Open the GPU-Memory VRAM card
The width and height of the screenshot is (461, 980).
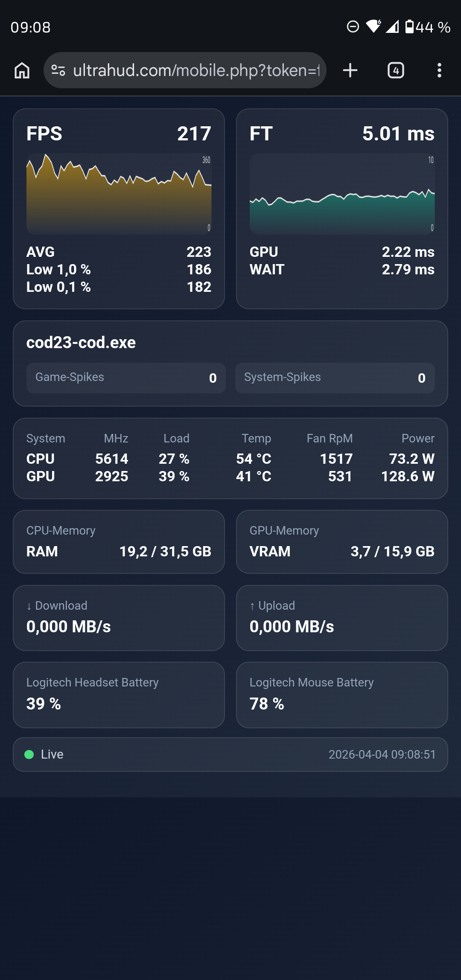point(342,542)
